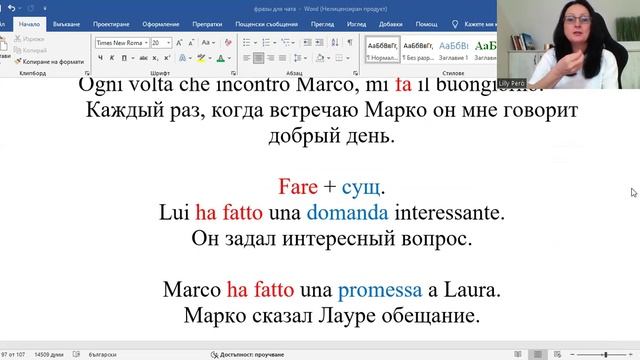Open the Преглед tab

tap(322, 24)
